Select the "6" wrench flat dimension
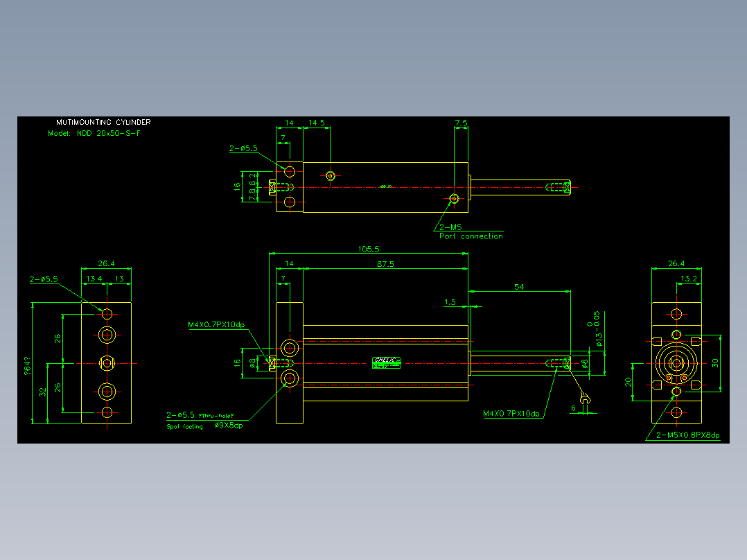747x560 pixels. [573, 408]
